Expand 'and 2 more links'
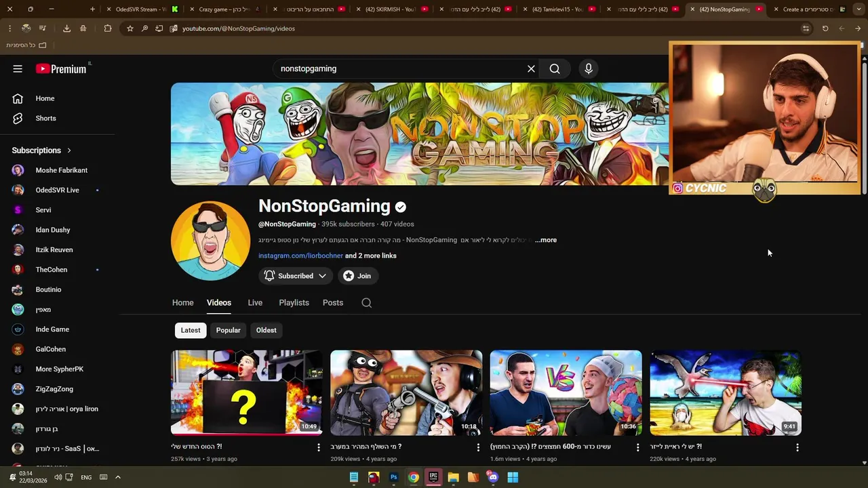Image resolution: width=868 pixels, height=488 pixels. tap(371, 256)
